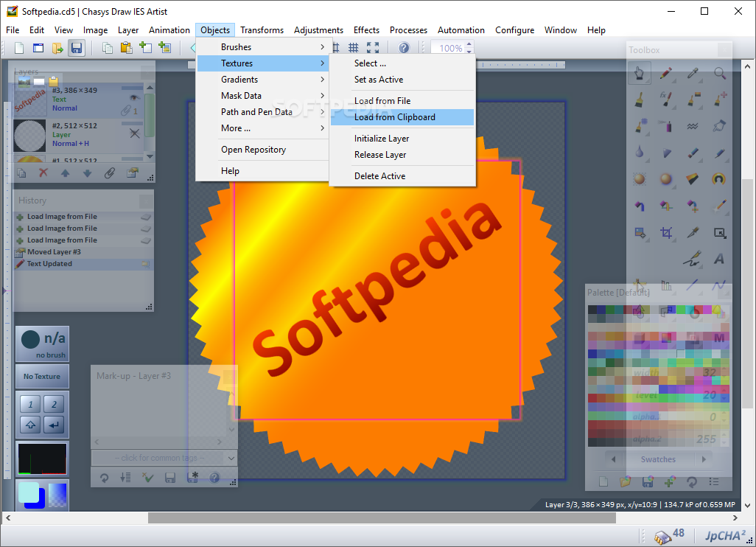Expand the More ... submenu
Image resolution: width=756 pixels, height=547 pixels.
pyautogui.click(x=263, y=128)
